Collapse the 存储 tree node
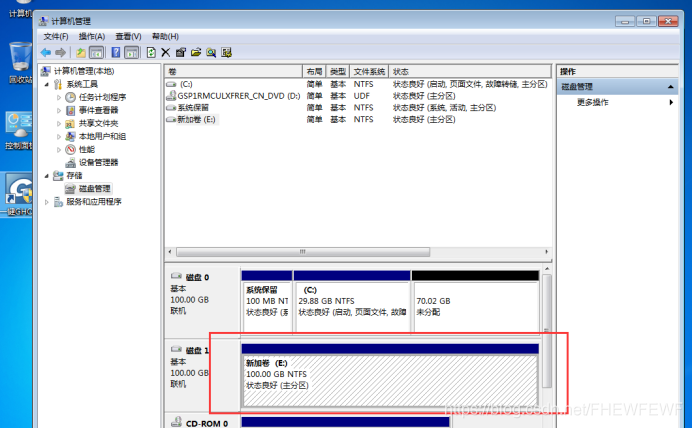Image resolution: width=693 pixels, height=428 pixels. [x=47, y=176]
